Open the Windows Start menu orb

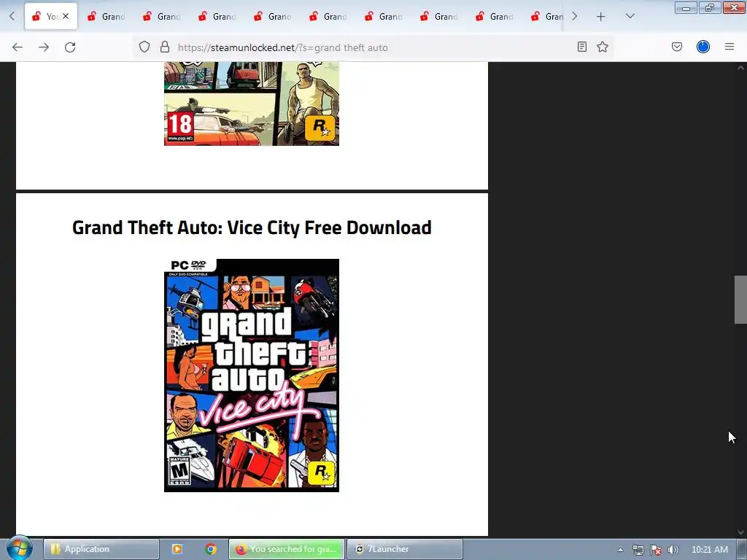(19, 548)
